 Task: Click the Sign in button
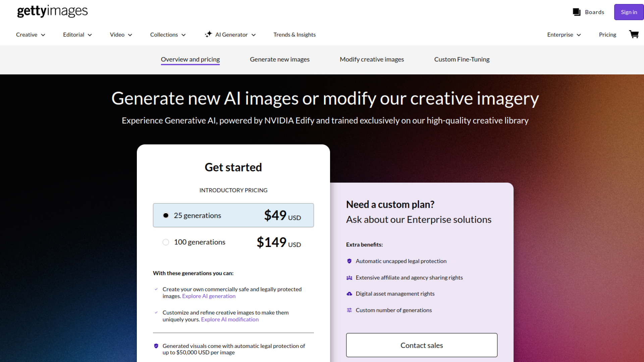[x=629, y=12]
